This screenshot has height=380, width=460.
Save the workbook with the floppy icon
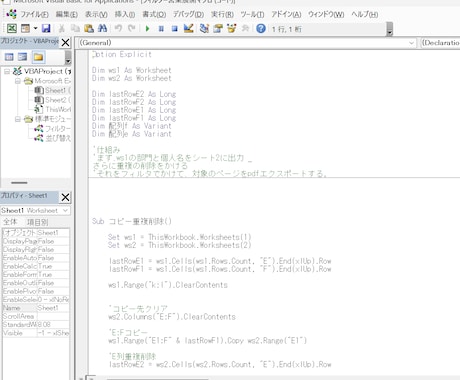[x=46, y=28]
